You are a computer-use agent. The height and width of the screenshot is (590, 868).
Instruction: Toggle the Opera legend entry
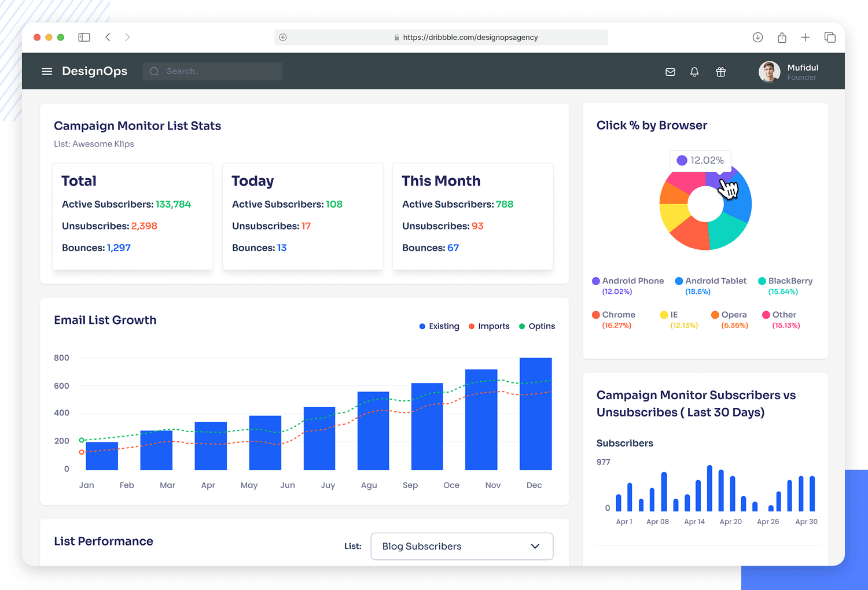click(x=729, y=320)
